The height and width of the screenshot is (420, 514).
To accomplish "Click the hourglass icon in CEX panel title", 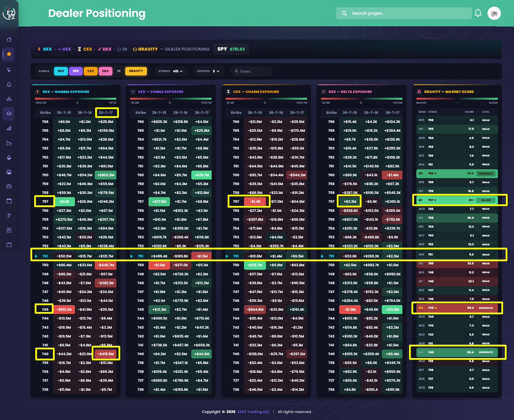I will 228,91.
